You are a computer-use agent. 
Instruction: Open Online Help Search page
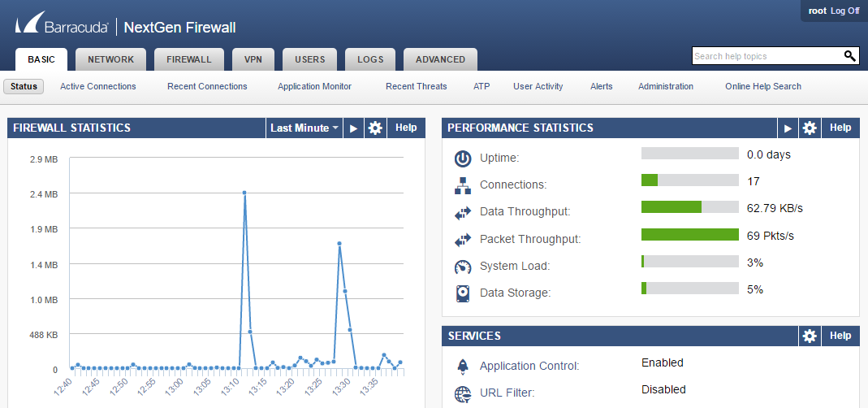[x=762, y=86]
